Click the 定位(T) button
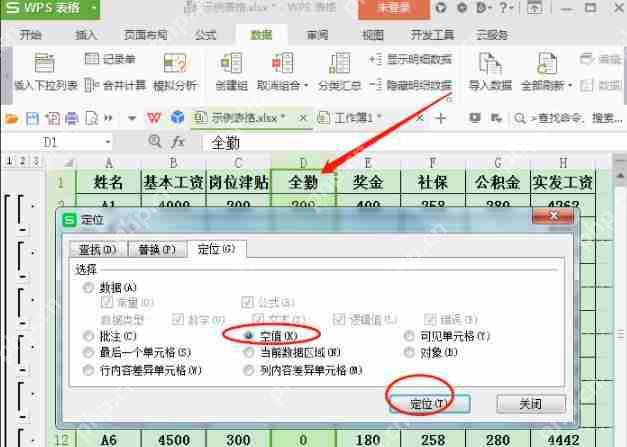The image size is (627, 447). (429, 404)
